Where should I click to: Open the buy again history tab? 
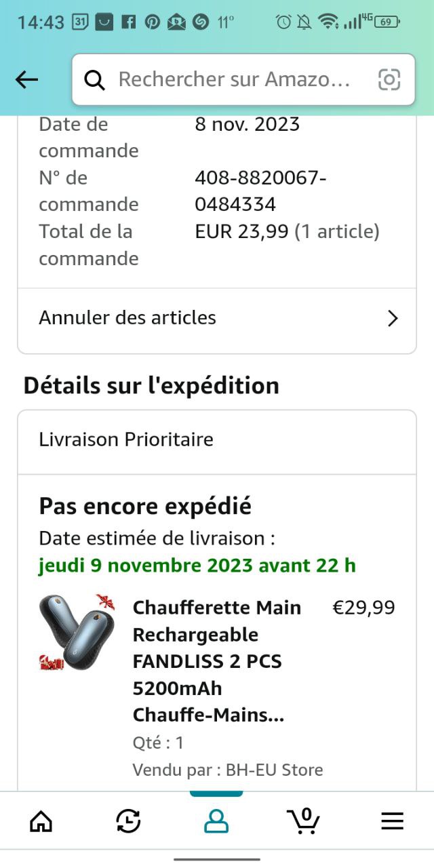point(128,821)
